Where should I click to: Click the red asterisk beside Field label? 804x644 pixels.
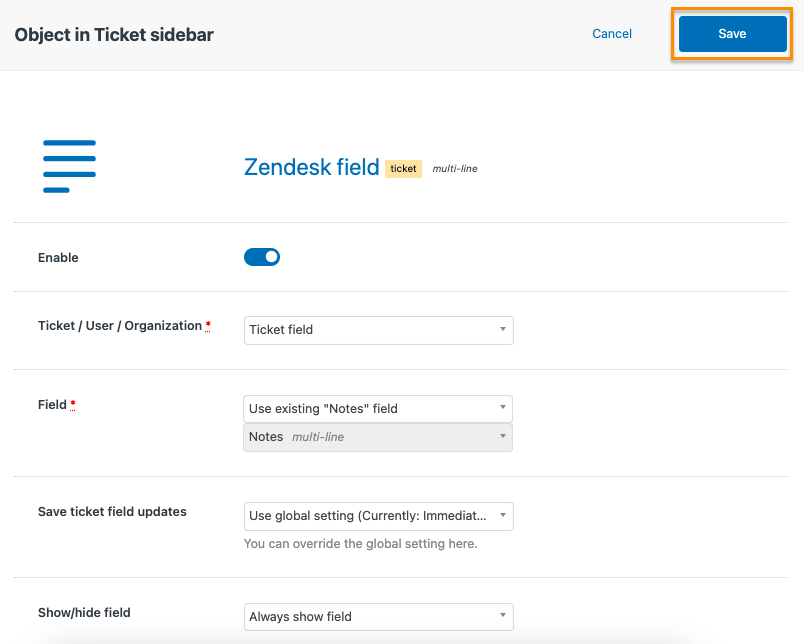[73, 405]
